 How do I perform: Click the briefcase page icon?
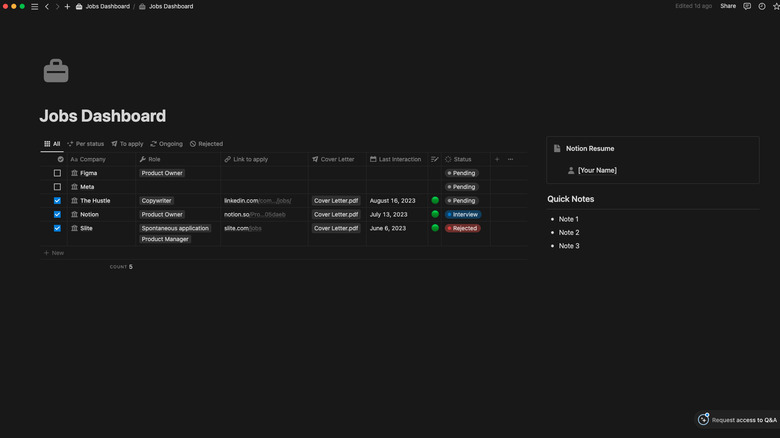click(56, 71)
